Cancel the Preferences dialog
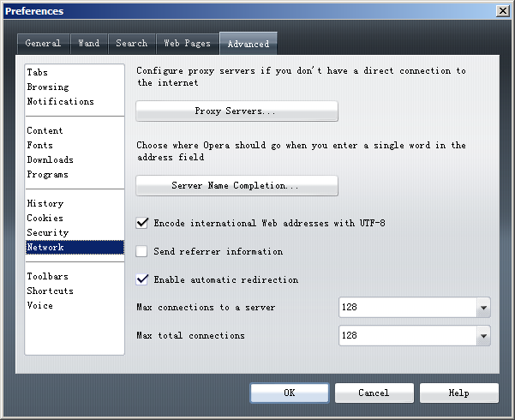This screenshot has width=515, height=420. (x=374, y=393)
